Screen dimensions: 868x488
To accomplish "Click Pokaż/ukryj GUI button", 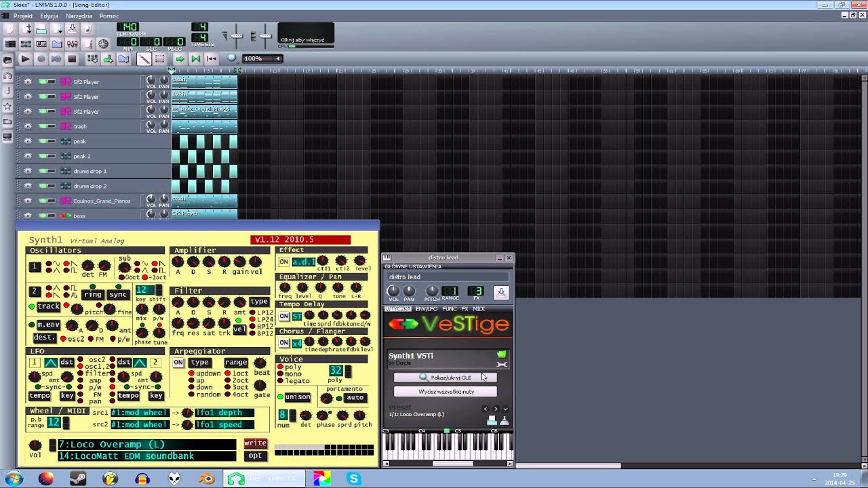I will click(x=445, y=378).
